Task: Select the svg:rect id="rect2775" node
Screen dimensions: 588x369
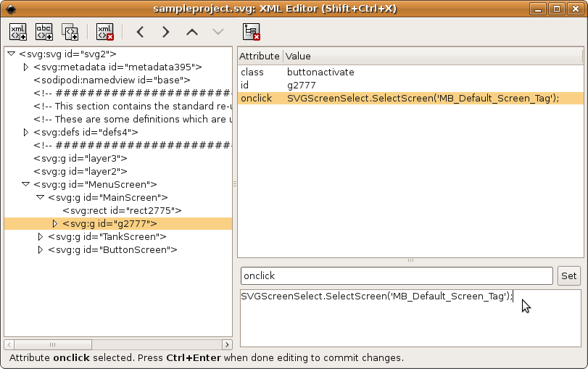Action: tap(123, 211)
